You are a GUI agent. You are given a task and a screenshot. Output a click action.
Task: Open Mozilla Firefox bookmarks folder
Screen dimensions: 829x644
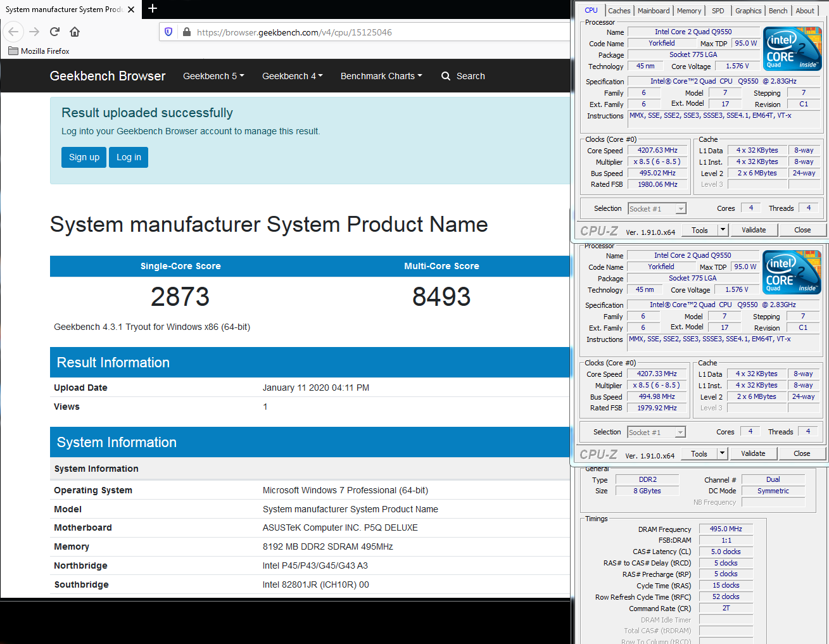click(x=39, y=51)
